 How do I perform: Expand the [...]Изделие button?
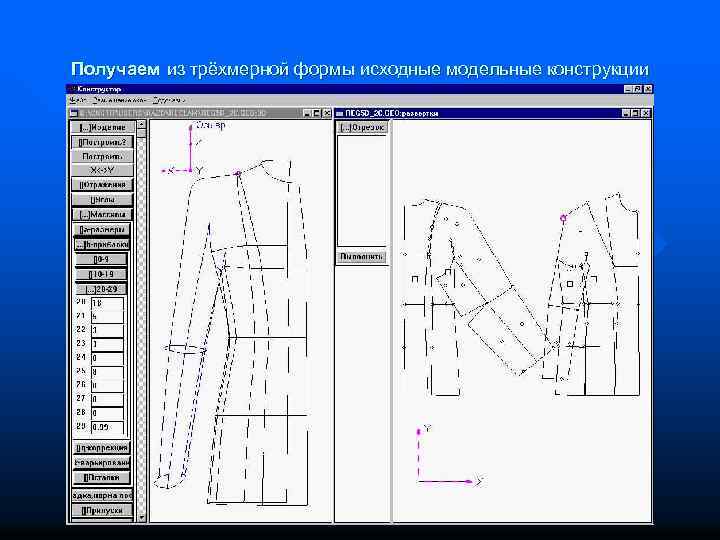[102, 128]
